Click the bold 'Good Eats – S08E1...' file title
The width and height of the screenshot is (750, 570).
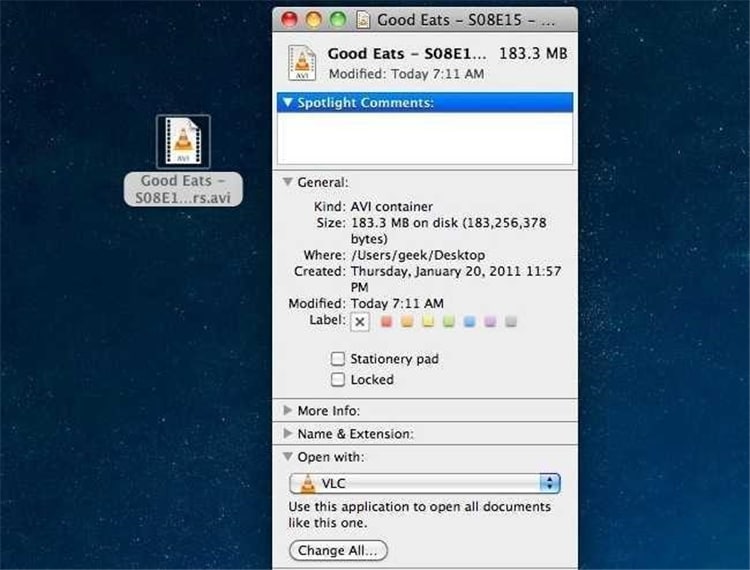click(407, 54)
